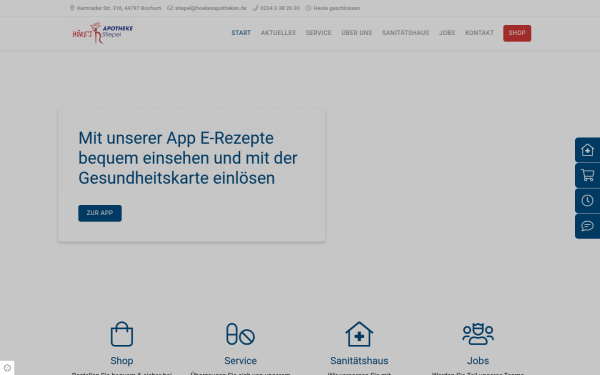The height and width of the screenshot is (375, 600).
Task: Click the team Jobs icon
Action: (x=478, y=334)
